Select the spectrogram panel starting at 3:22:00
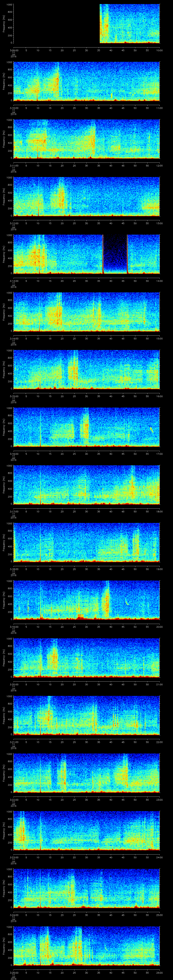Viewport: 173px width, 980px height. click(86, 773)
